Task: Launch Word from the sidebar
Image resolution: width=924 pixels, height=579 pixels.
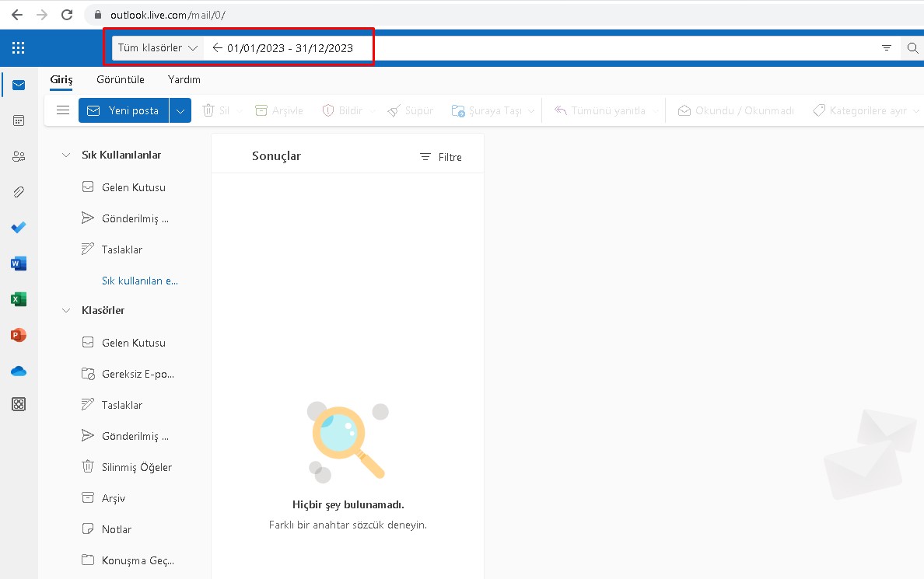Action: pos(19,263)
